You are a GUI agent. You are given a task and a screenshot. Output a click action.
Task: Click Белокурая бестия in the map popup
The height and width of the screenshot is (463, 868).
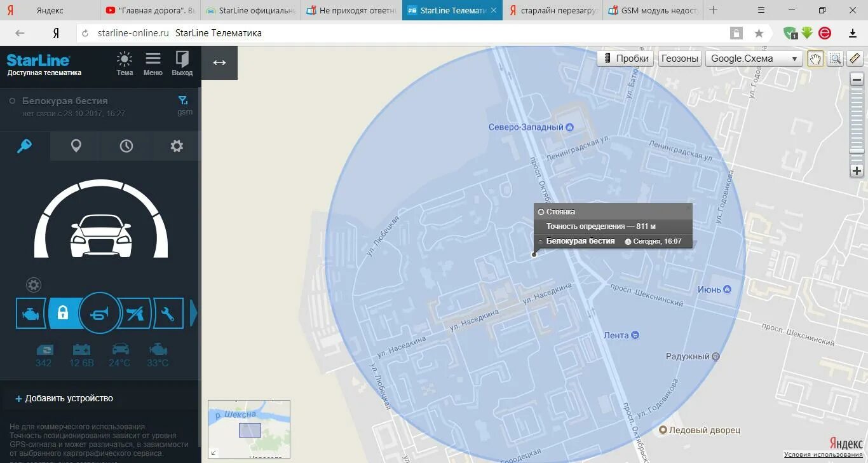pos(580,241)
